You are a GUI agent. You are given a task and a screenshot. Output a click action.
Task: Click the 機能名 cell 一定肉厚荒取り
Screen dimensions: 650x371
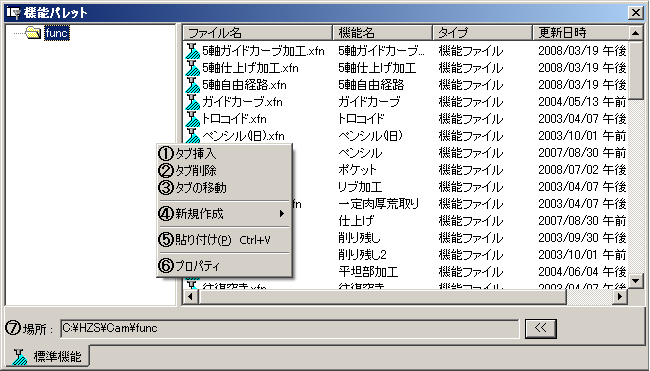(x=378, y=204)
